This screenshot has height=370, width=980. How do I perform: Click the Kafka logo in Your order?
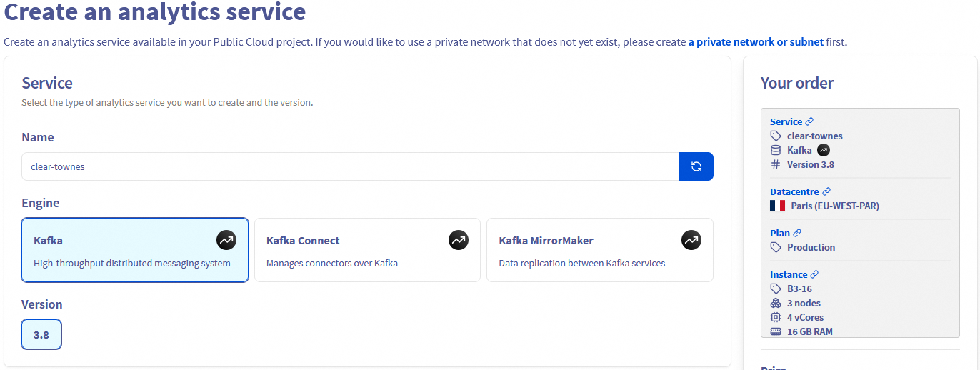coord(824,150)
